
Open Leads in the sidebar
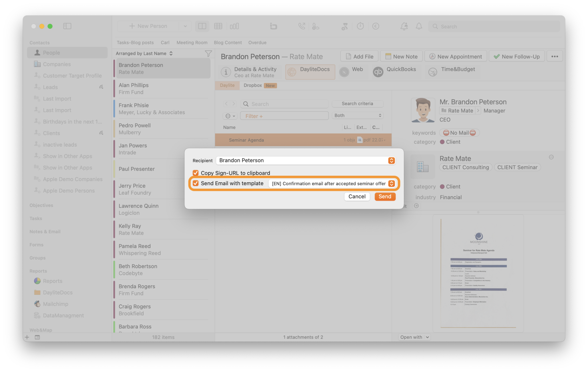coord(50,87)
